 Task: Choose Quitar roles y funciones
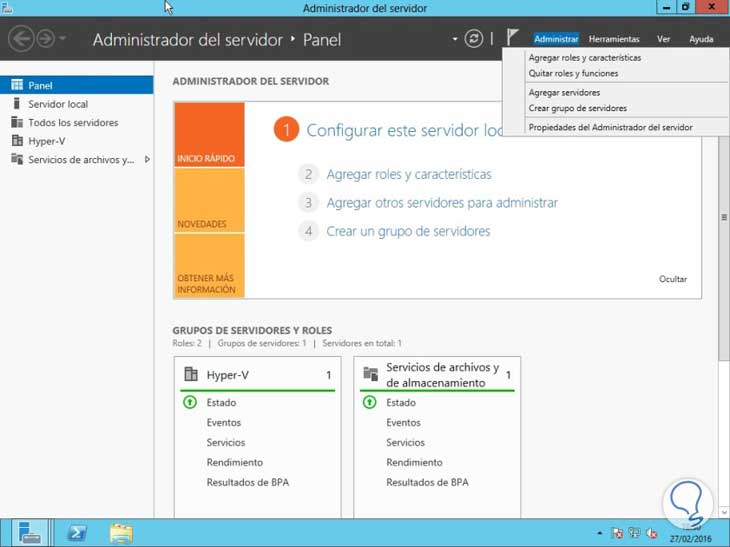pos(573,74)
